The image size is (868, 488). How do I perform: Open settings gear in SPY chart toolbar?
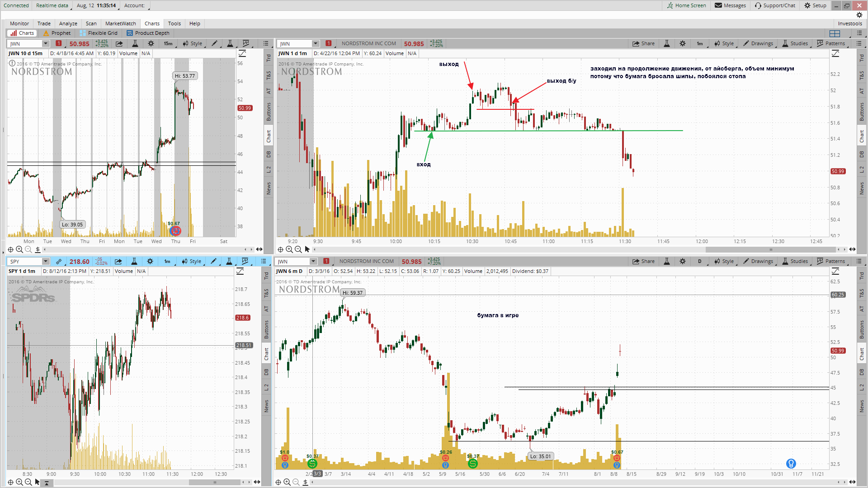click(150, 261)
